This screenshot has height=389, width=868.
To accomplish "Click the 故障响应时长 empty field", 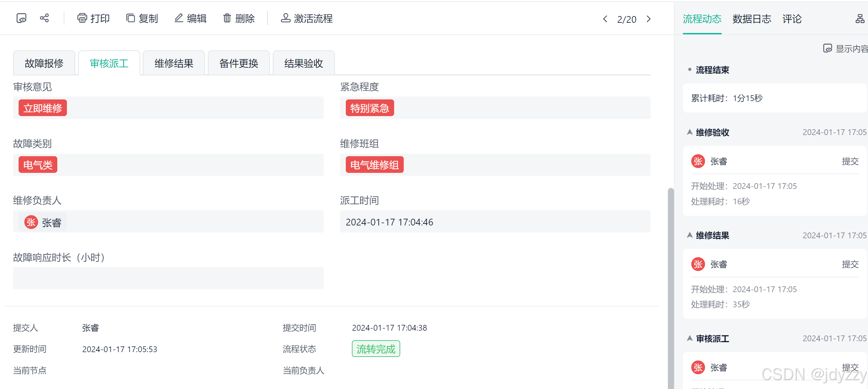I will tap(168, 278).
